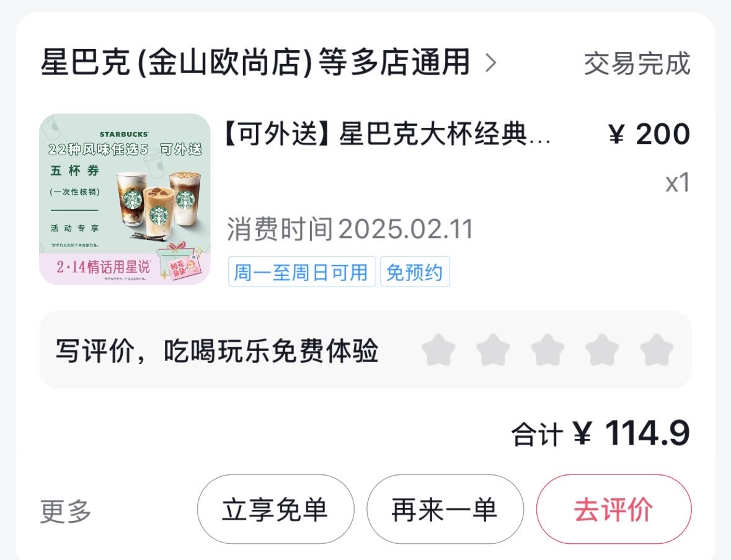Select the 周一至周日可用 tag

tap(301, 272)
